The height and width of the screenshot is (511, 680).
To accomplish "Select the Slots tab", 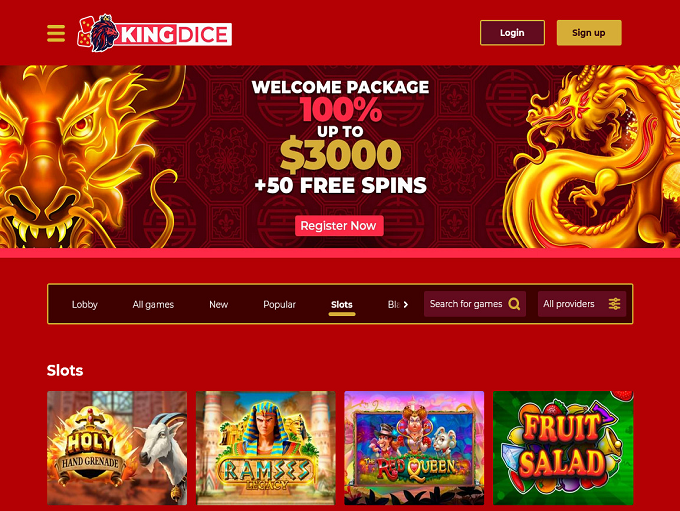I will pos(342,305).
